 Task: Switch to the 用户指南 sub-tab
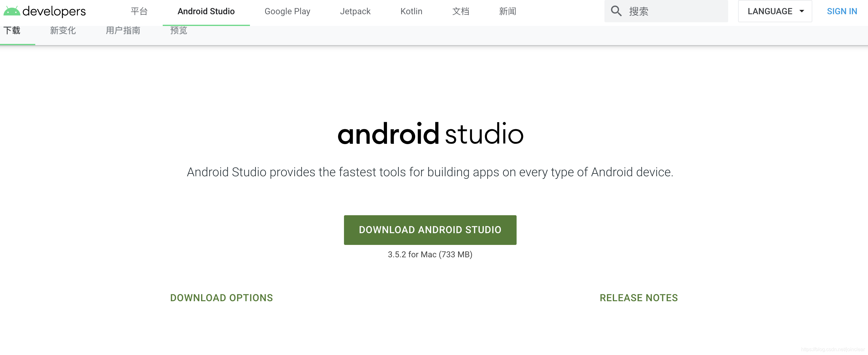(x=123, y=30)
